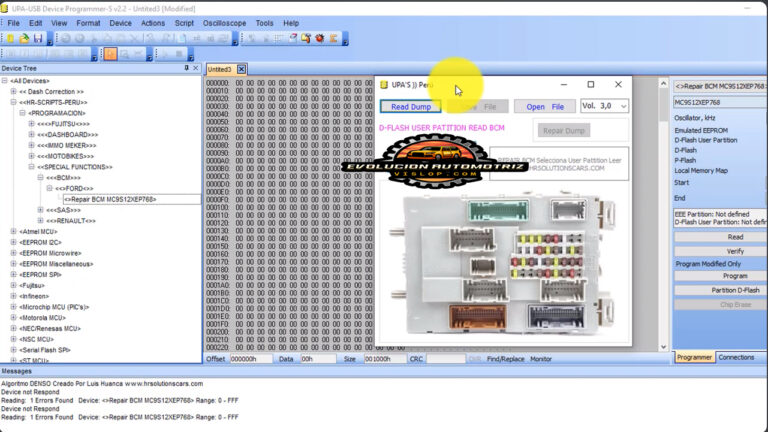The height and width of the screenshot is (432, 768).
Task: Click the Offset value field
Action: click(251, 358)
